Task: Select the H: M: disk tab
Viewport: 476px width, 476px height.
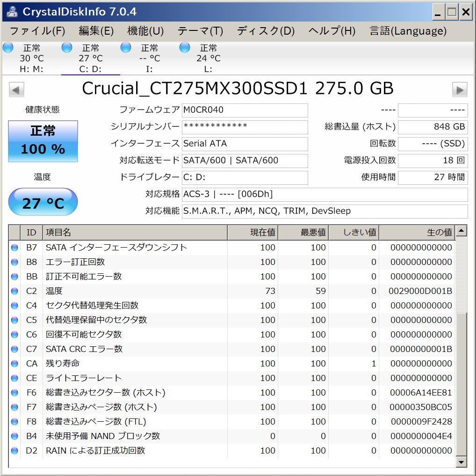Action: tap(32, 58)
